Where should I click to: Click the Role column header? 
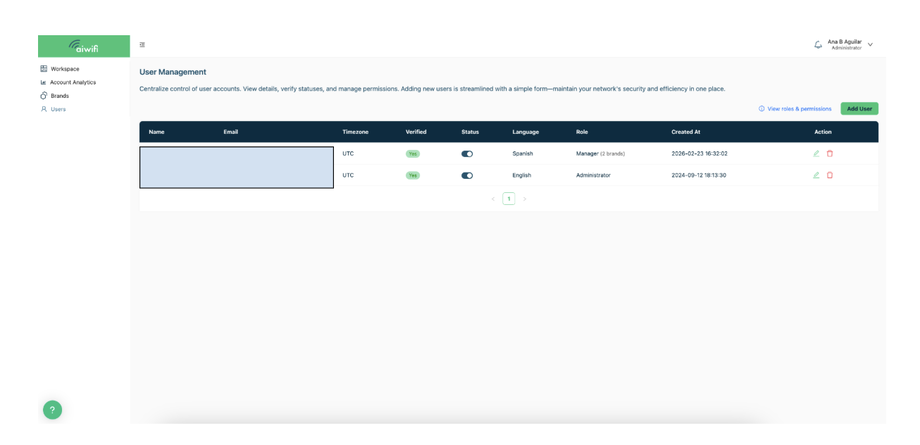(x=582, y=132)
